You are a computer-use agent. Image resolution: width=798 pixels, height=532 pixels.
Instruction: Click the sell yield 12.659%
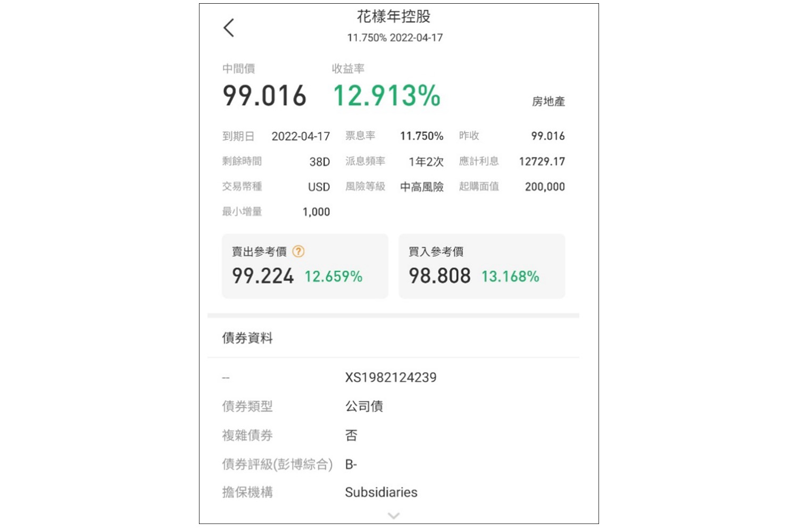click(334, 277)
